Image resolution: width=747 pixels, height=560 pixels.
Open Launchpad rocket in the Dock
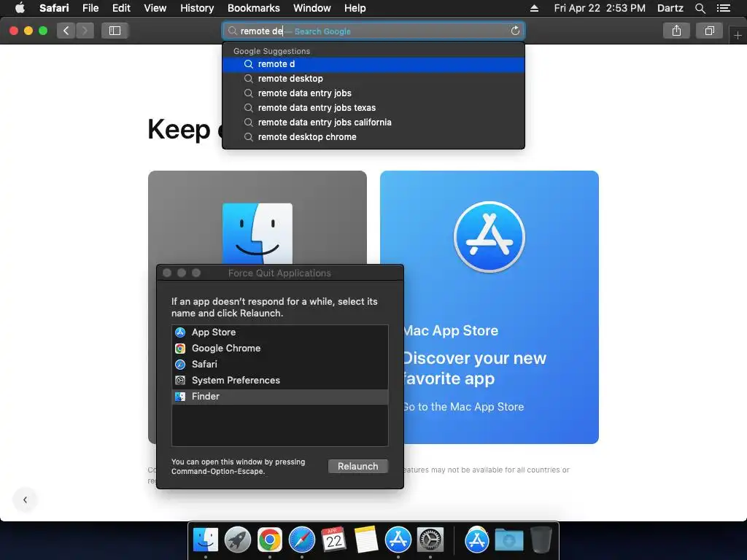coord(238,540)
